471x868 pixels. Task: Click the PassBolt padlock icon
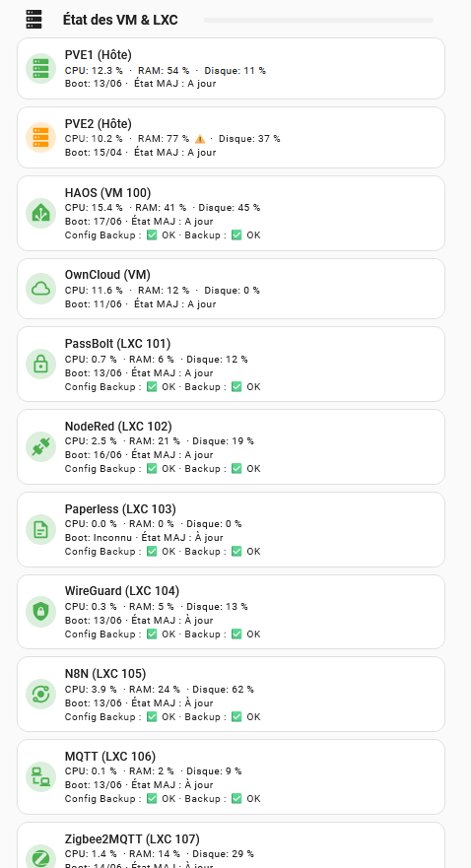click(x=41, y=364)
